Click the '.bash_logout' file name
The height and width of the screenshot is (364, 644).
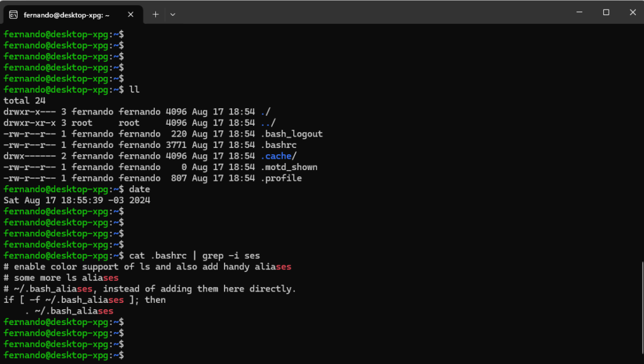click(292, 134)
